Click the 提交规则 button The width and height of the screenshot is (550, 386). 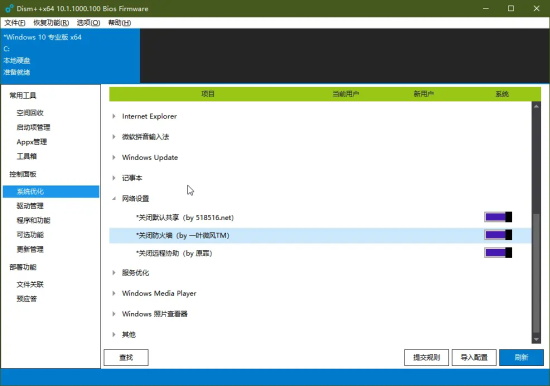coord(426,357)
